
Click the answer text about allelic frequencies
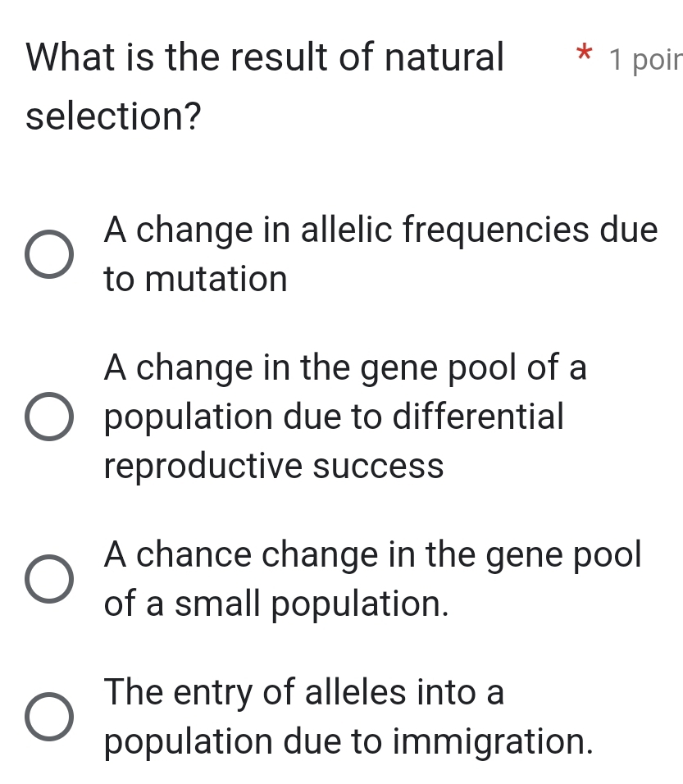point(377,231)
